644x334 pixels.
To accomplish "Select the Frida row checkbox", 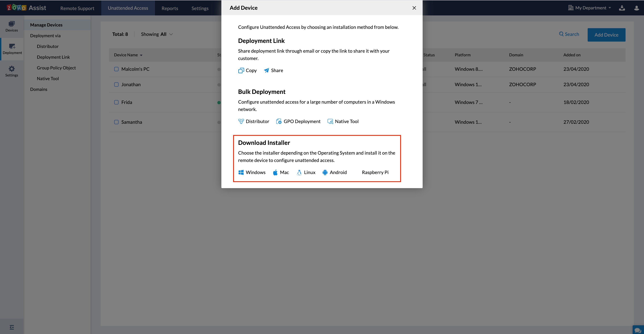I will click(x=116, y=102).
